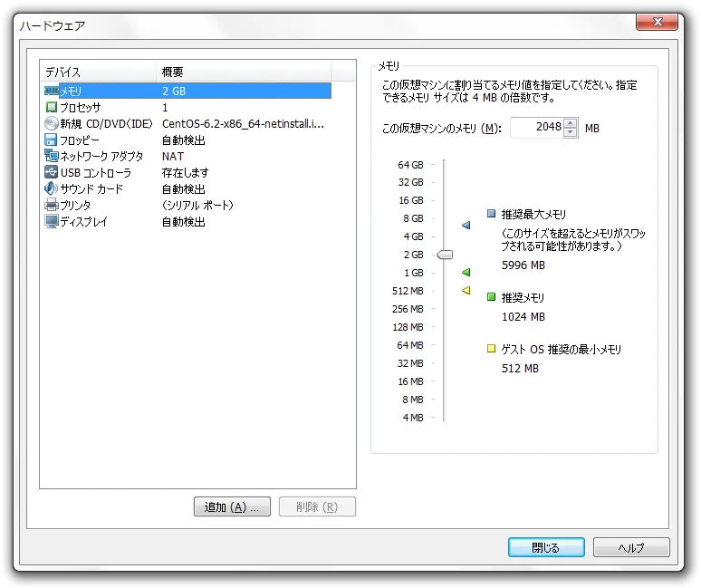Select the プロセッサ row in the device list
701x588 pixels.
click(187, 107)
